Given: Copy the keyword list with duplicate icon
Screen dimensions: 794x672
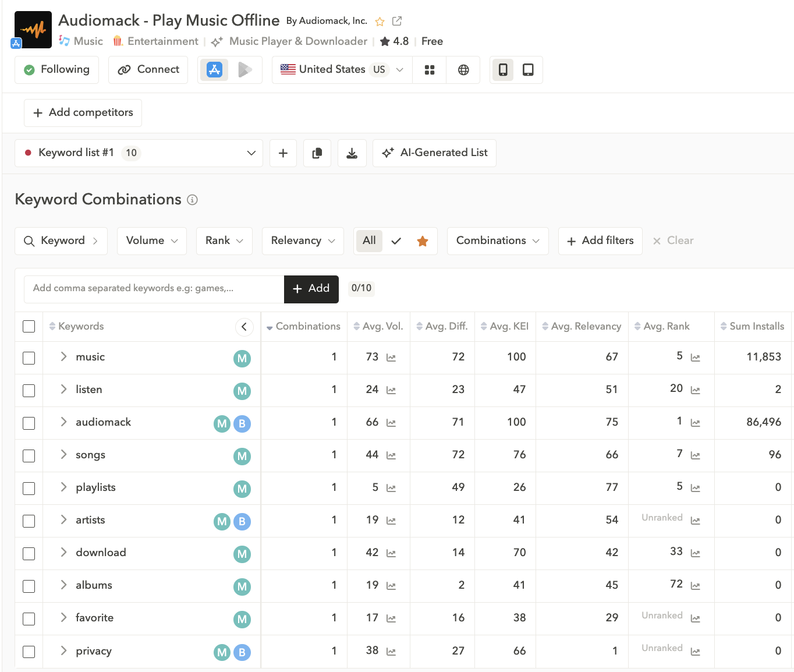Looking at the screenshot, I should (317, 153).
